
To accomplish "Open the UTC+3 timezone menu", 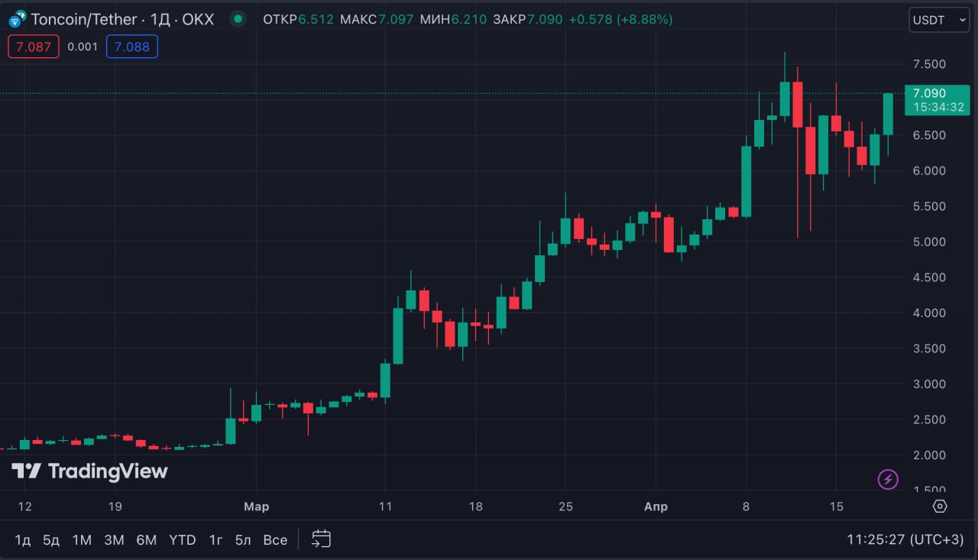I will tap(905, 539).
